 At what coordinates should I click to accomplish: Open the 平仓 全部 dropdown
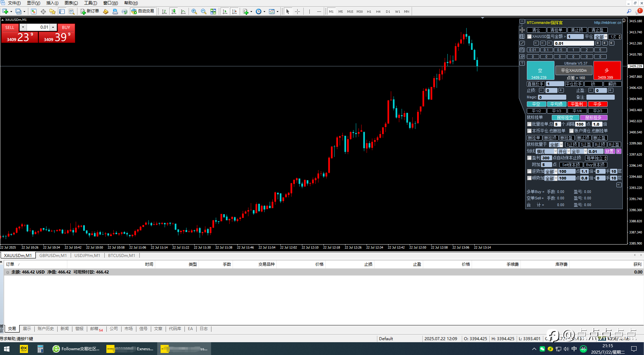[601, 37]
